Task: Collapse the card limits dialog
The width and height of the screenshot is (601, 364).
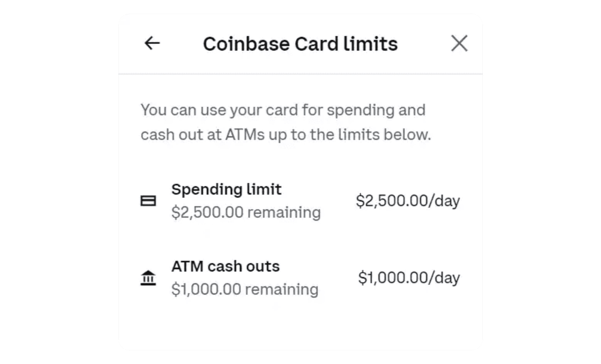Action: pyautogui.click(x=459, y=43)
